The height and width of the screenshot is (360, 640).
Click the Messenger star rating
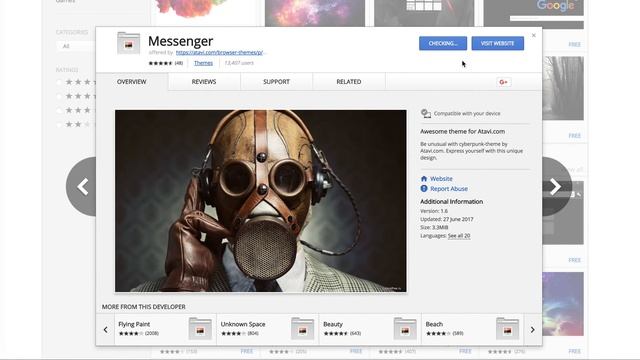(x=160, y=63)
